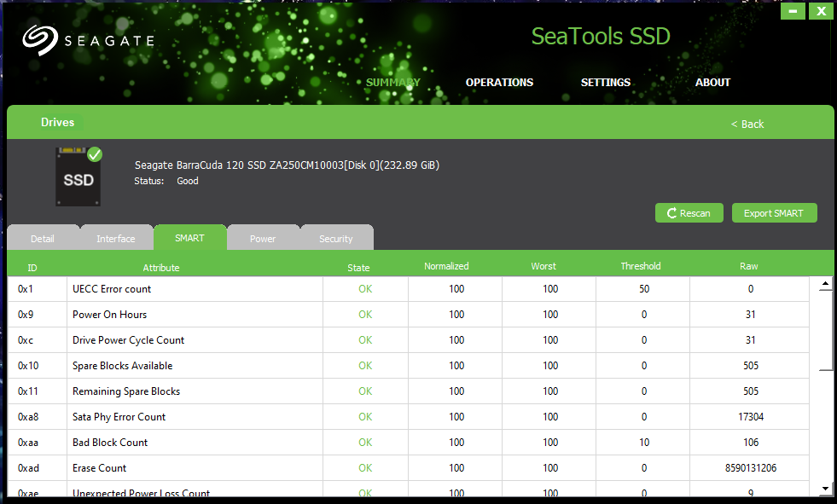Click raw value 106
Viewport: 837px width, 504px height.
(x=751, y=442)
